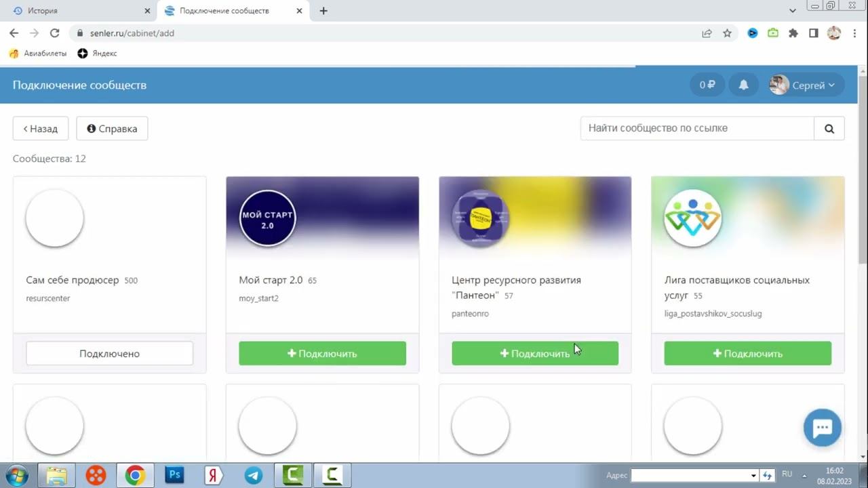Open the first Camtasia taskbar icon
Viewport: 868px width, 488px height.
[x=293, y=476]
